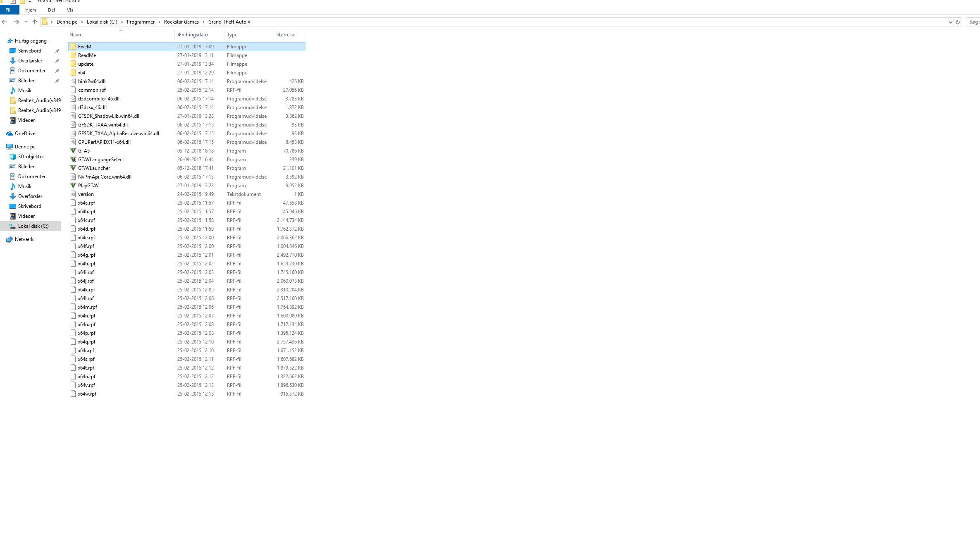Expand the chevron after Rockstar Games breadcrumb
Screen dimensions: 980x551
(203, 22)
